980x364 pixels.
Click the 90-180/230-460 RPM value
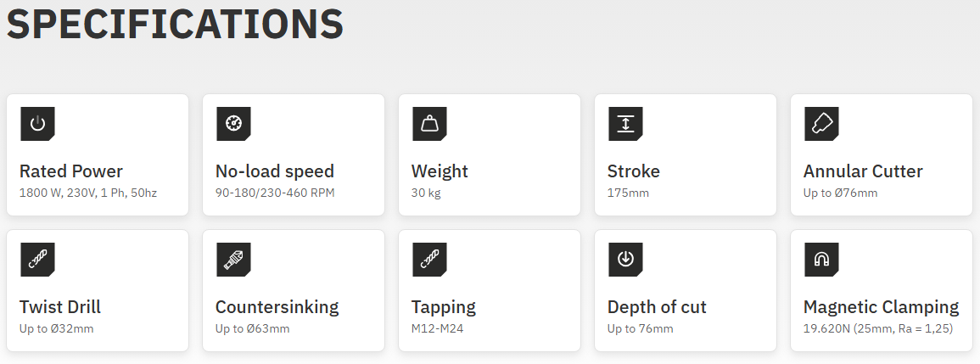pos(275,193)
